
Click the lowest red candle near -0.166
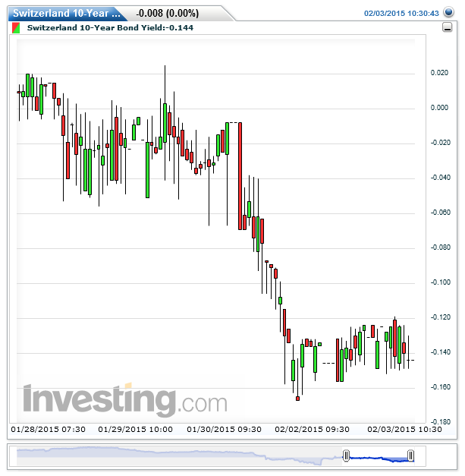pyautogui.click(x=297, y=399)
